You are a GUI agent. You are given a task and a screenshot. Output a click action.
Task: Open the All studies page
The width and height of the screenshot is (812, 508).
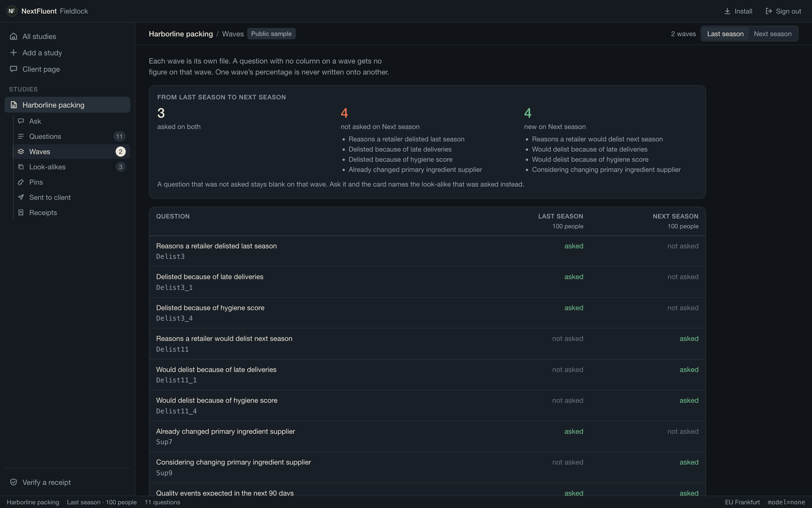68,37
